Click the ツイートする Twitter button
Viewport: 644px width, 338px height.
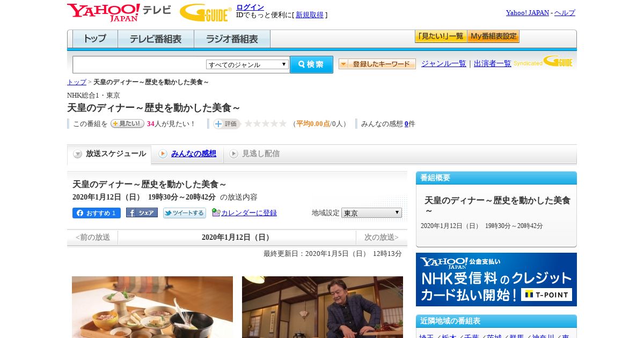[185, 213]
